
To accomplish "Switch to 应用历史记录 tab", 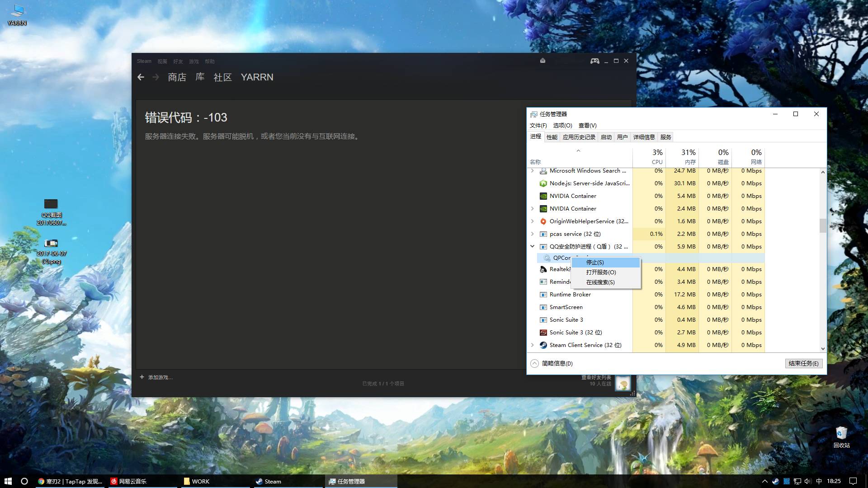I will pyautogui.click(x=579, y=137).
